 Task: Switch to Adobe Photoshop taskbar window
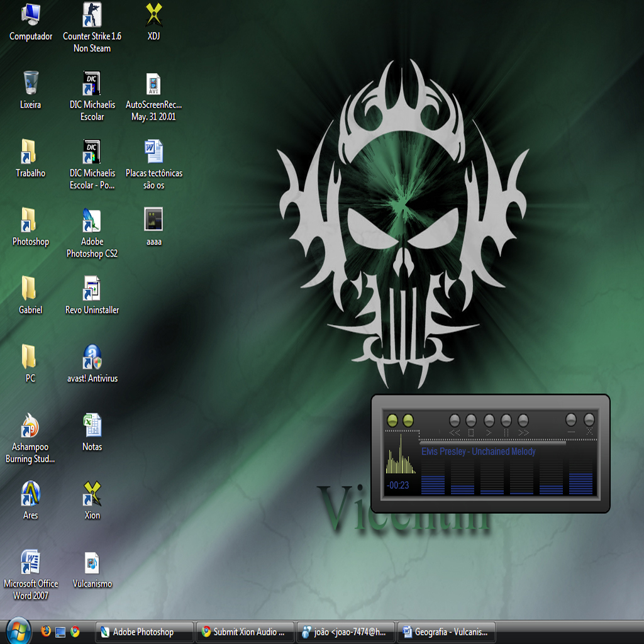point(143,631)
